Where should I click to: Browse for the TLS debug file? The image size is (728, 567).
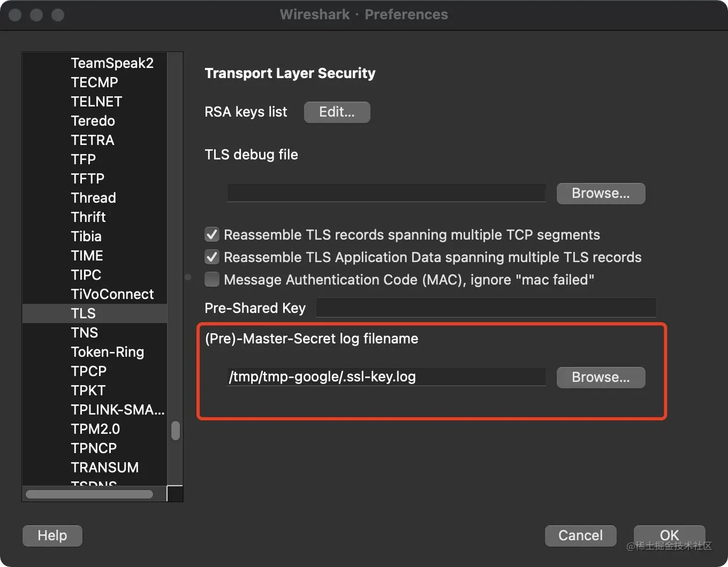point(601,193)
